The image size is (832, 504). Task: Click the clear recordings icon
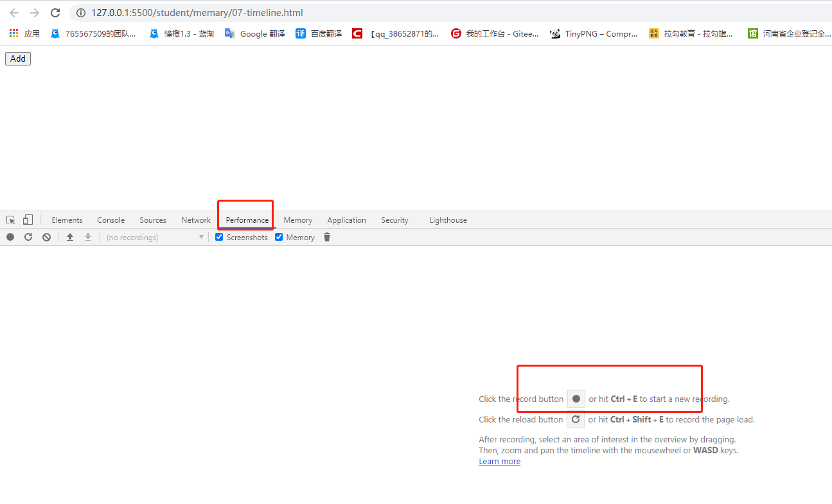(x=46, y=237)
